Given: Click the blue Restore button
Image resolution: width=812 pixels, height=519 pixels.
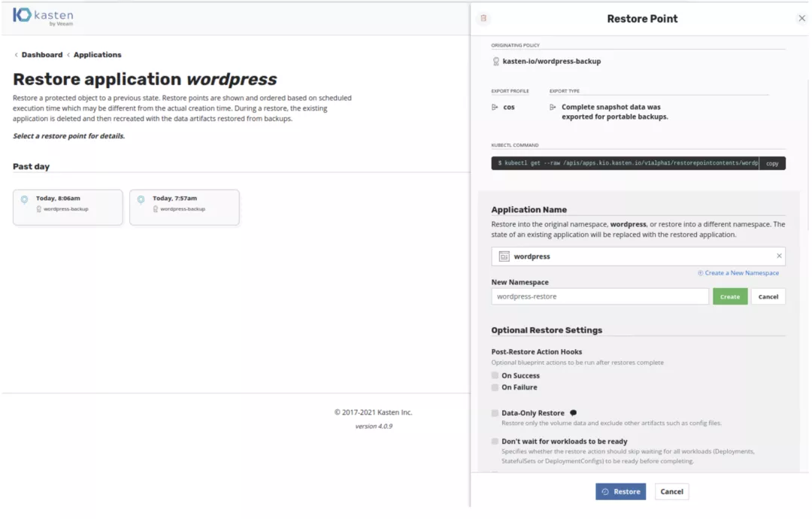Looking at the screenshot, I should click(x=620, y=492).
